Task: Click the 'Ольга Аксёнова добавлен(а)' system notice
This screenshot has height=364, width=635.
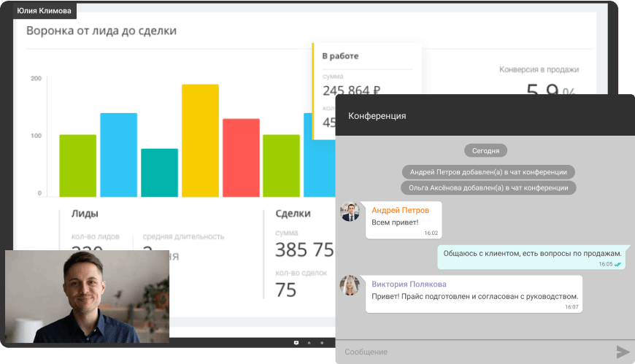Action: click(488, 187)
